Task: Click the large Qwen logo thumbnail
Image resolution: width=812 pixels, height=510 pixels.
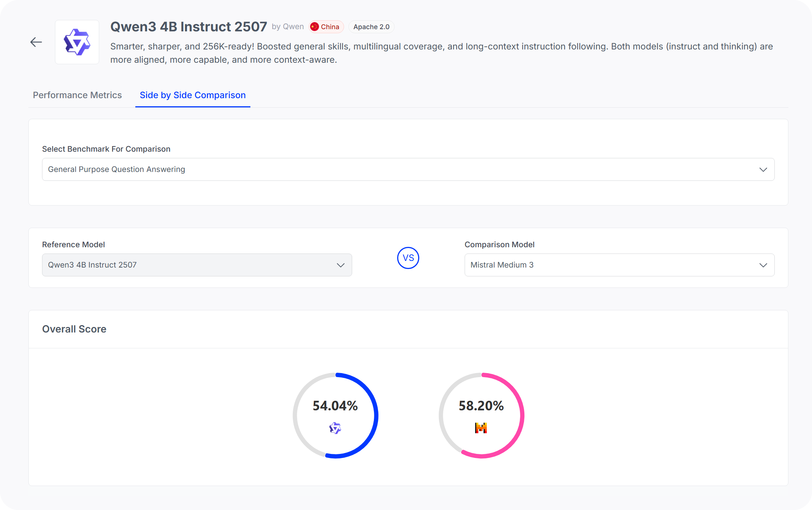Action: pyautogui.click(x=77, y=42)
